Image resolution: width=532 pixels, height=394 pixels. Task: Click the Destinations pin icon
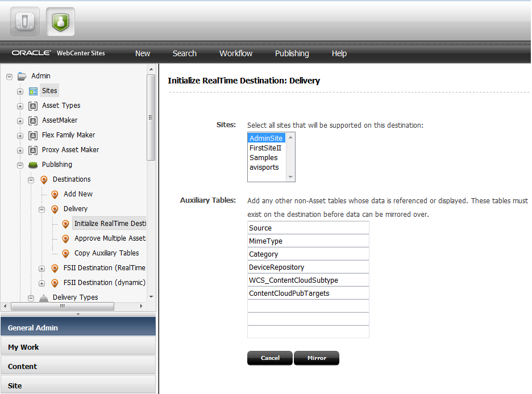pyautogui.click(x=44, y=179)
